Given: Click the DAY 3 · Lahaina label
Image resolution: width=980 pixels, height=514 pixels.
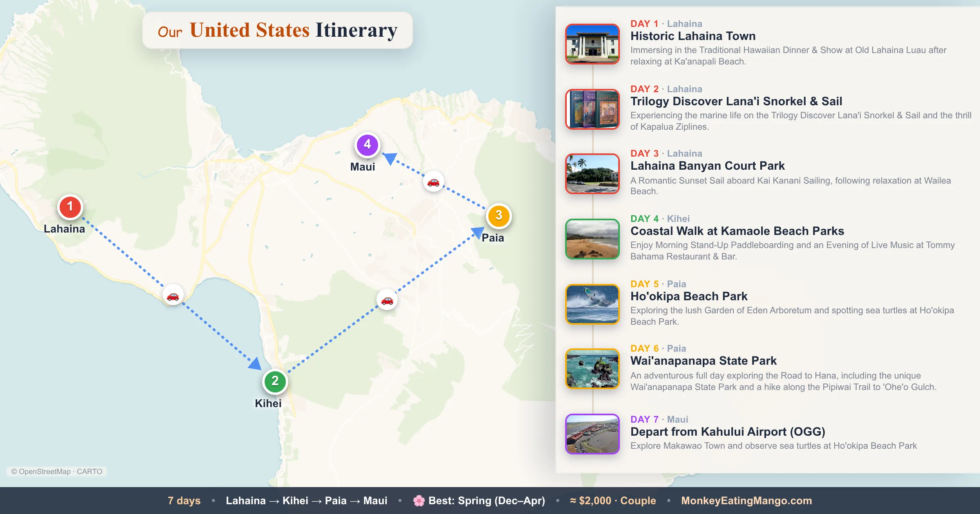Looking at the screenshot, I should (666, 153).
